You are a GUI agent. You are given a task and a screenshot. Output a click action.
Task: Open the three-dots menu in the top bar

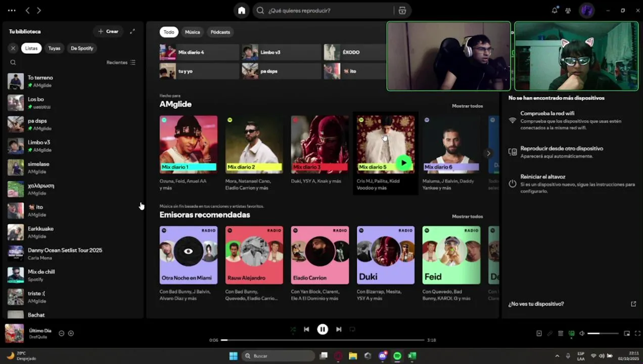(x=12, y=10)
